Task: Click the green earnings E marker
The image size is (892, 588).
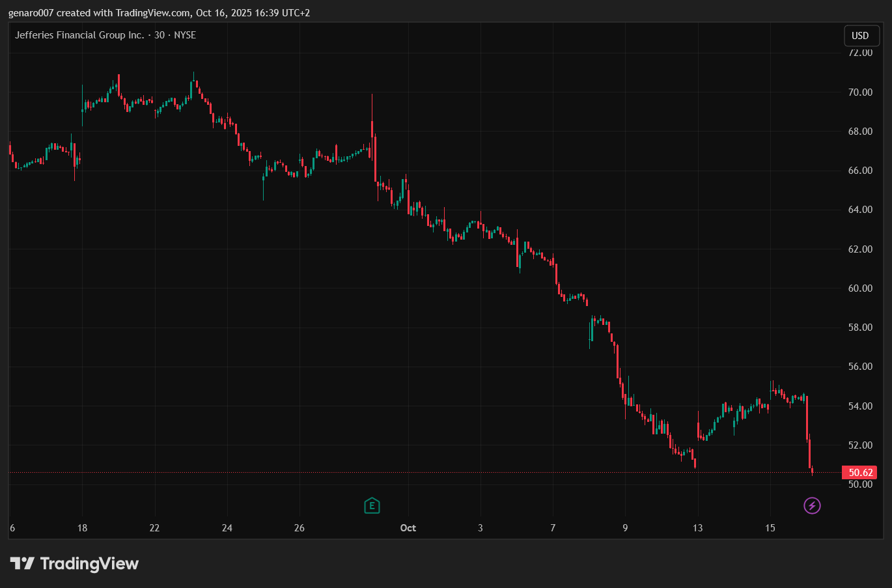Action: 372,506
